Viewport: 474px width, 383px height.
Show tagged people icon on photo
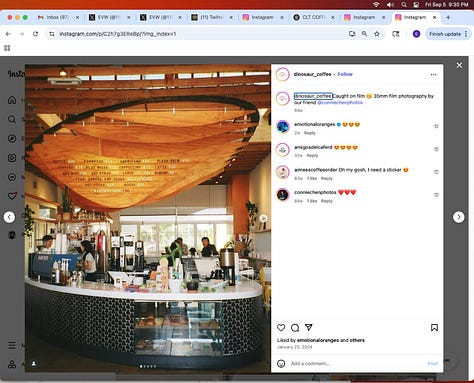[x=34, y=364]
